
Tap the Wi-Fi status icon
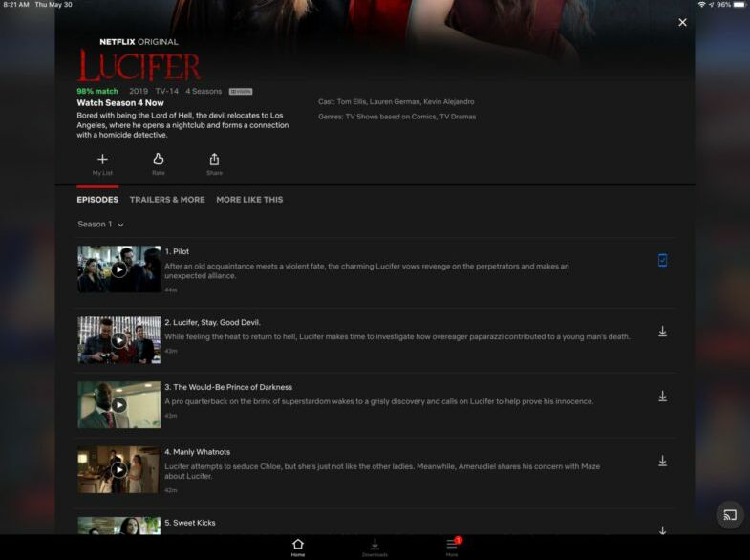click(x=701, y=5)
